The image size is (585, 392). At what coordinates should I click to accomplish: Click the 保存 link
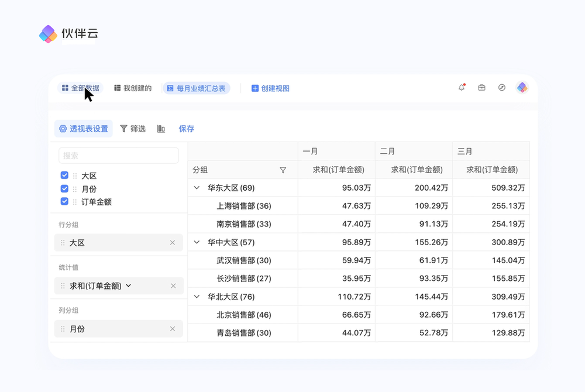pyautogui.click(x=187, y=129)
